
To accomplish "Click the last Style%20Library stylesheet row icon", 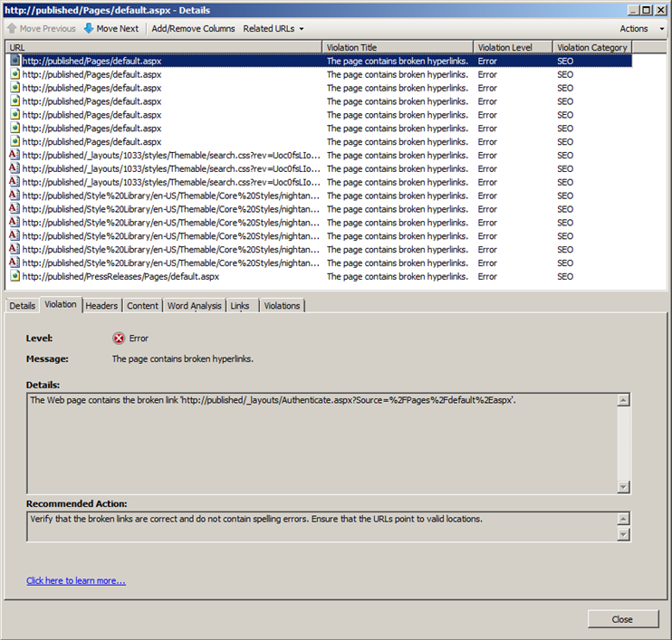I will click(x=14, y=263).
